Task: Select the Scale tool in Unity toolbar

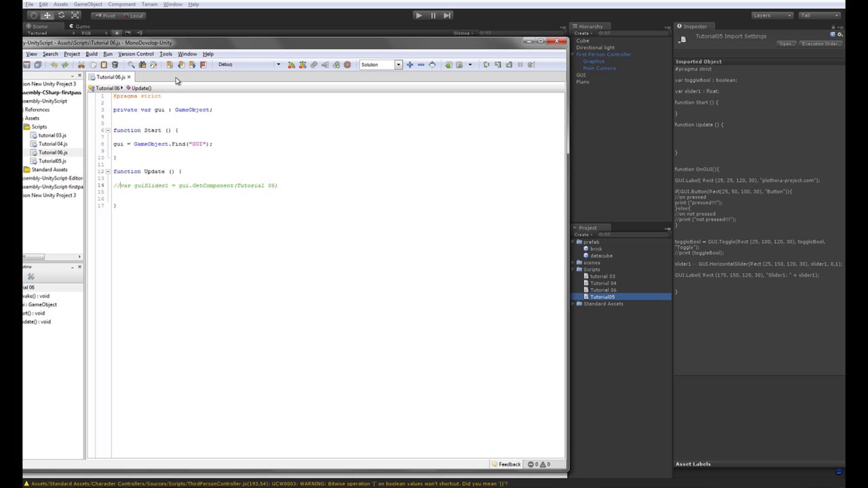Action: tap(75, 15)
